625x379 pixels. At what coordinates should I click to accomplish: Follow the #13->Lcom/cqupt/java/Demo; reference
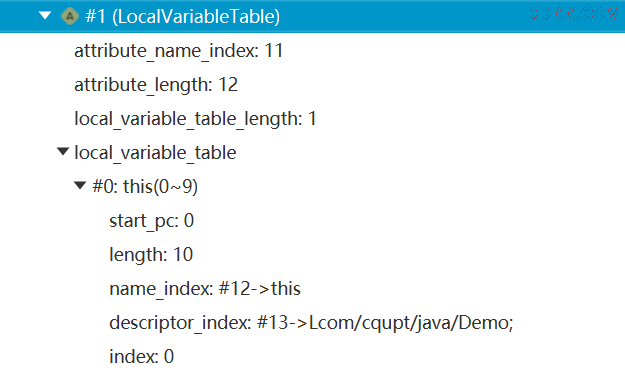(385, 323)
